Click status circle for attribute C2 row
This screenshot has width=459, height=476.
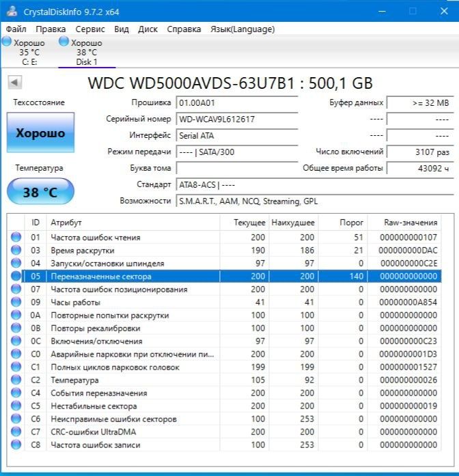pyautogui.click(x=16, y=380)
